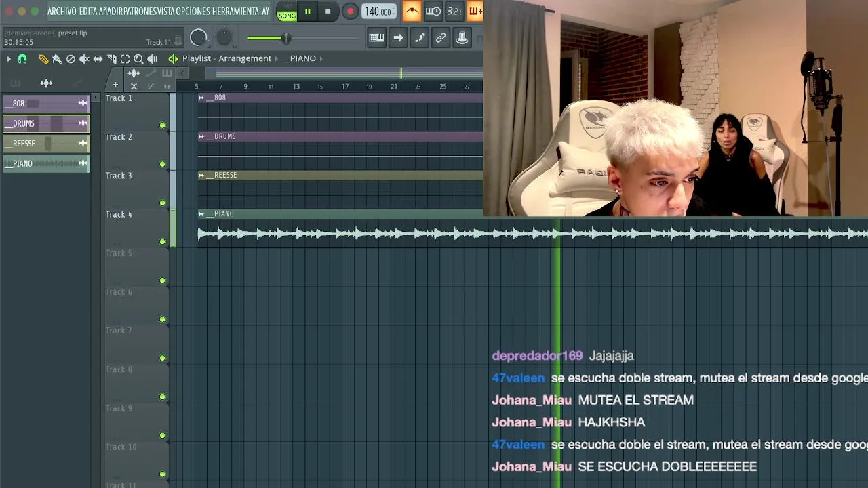Click the dark knob beside the volume knob

click(223, 38)
